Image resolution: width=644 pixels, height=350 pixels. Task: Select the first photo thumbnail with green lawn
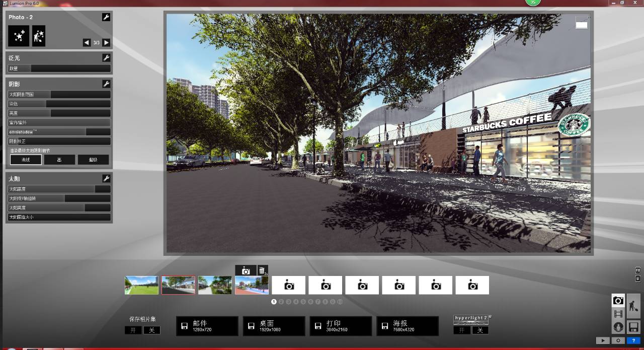click(141, 285)
